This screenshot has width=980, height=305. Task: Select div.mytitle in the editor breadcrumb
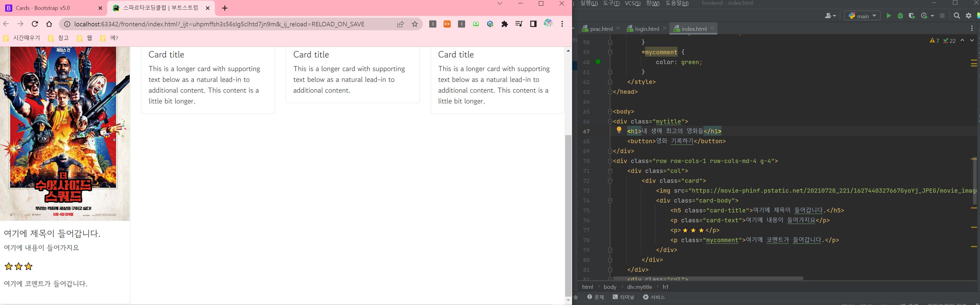[x=639, y=287]
